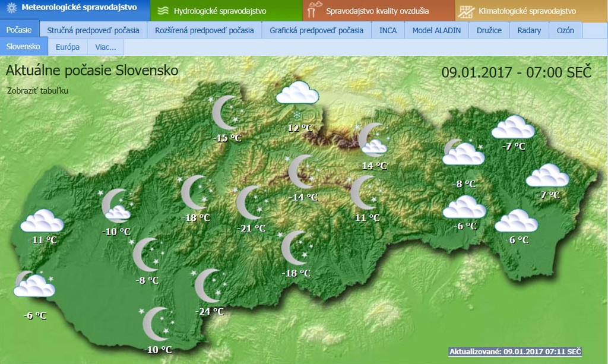This screenshot has height=364, width=608.
Task: Open the Viac... submenu tab
Action: [x=106, y=46]
